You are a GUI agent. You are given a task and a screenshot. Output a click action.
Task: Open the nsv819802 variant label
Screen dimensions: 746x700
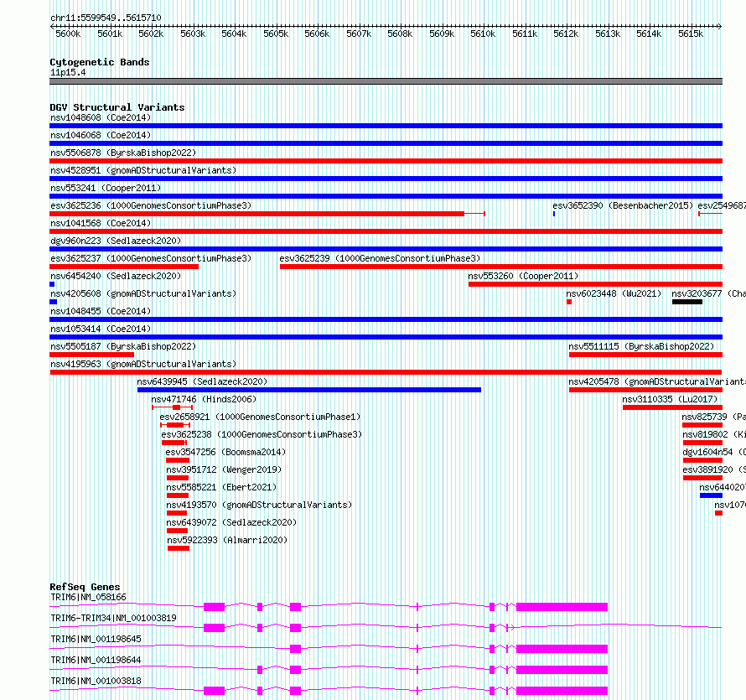[x=714, y=434]
